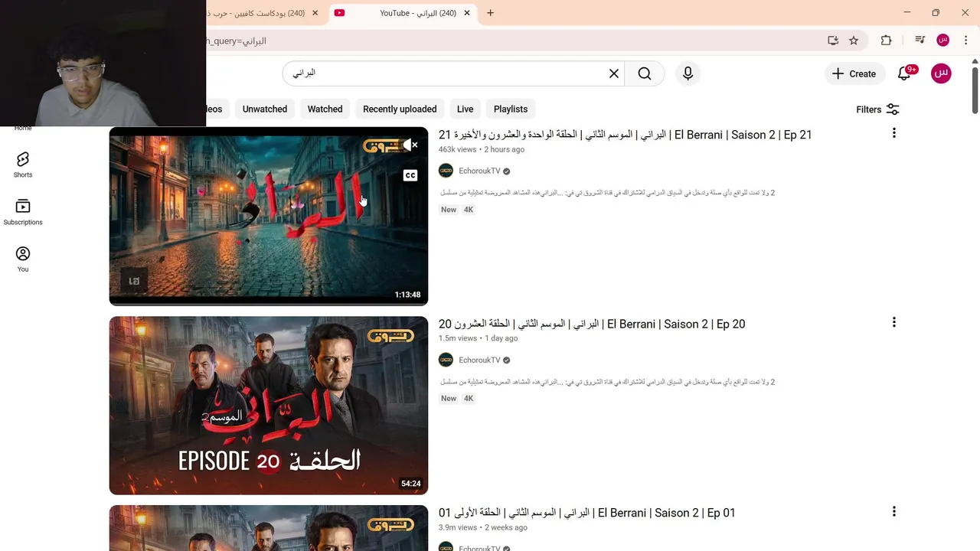
Task: Open Shorts in the sidebar
Action: (x=23, y=164)
